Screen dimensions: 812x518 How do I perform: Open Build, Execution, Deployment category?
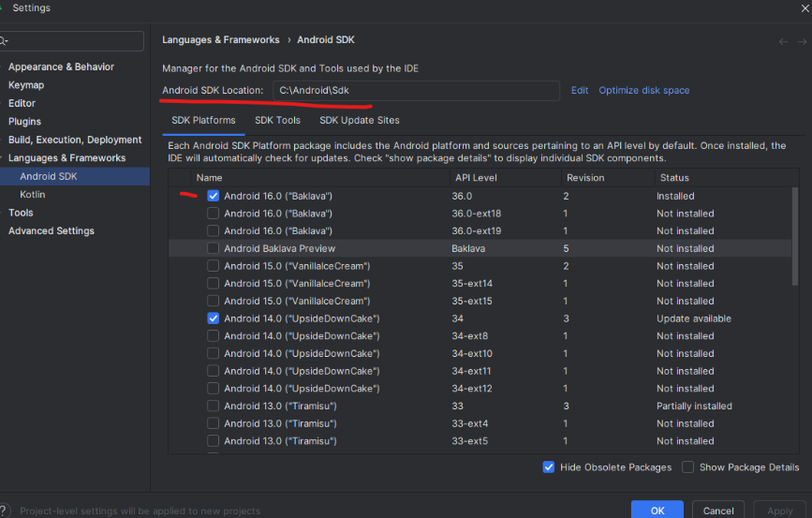coord(75,140)
